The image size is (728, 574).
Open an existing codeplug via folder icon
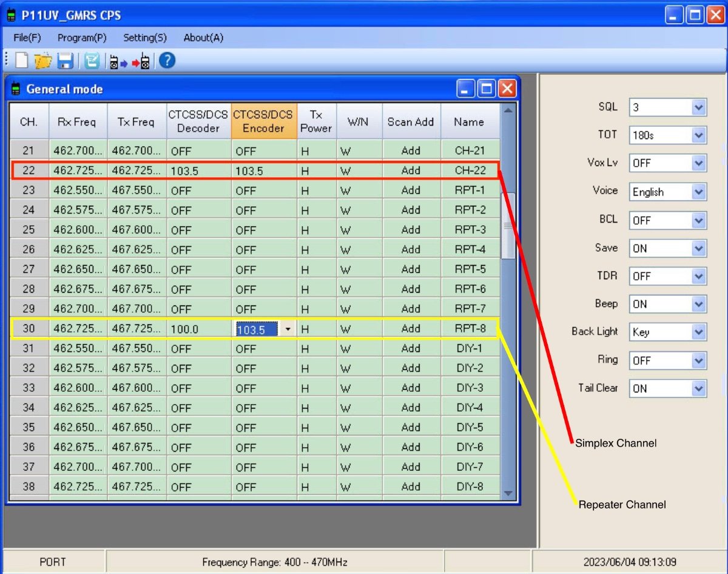click(x=42, y=61)
